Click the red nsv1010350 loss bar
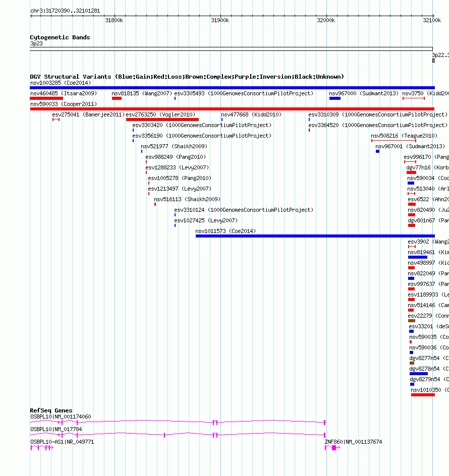This screenshot has width=449, height=476. [423, 395]
